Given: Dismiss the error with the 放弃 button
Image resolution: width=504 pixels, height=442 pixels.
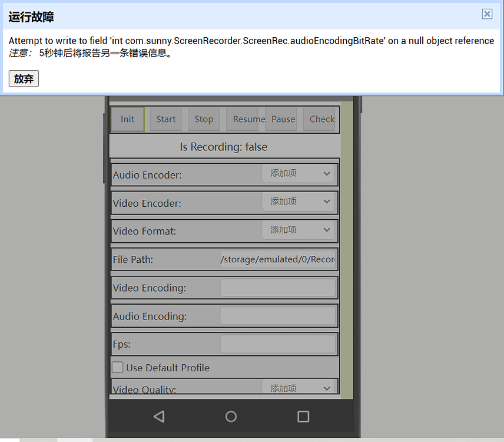Looking at the screenshot, I should tap(23, 78).
